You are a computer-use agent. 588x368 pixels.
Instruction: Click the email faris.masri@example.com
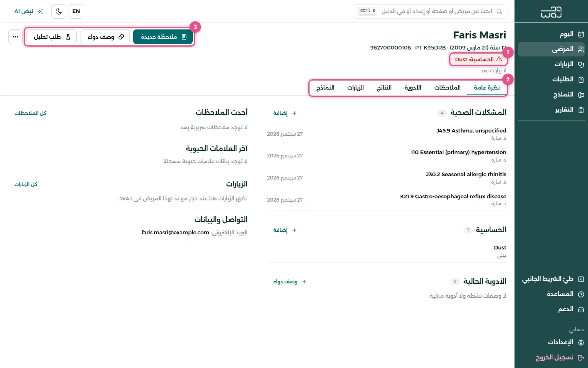[175, 233]
